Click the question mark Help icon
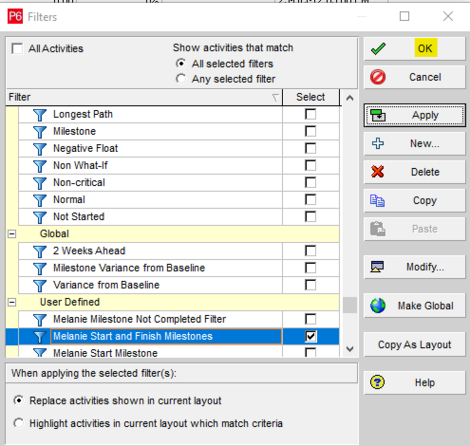This screenshot has height=446, width=470. (x=377, y=382)
